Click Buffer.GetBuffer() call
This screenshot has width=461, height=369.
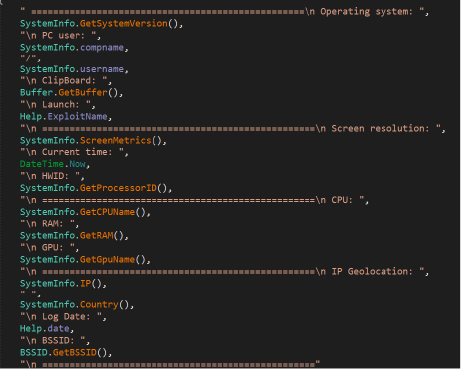click(69, 93)
